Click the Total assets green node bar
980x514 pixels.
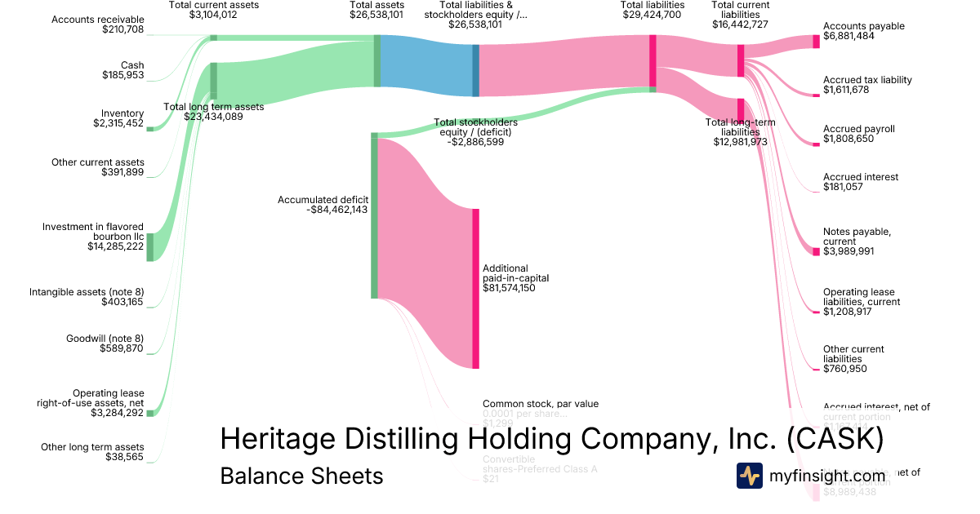coord(377,60)
